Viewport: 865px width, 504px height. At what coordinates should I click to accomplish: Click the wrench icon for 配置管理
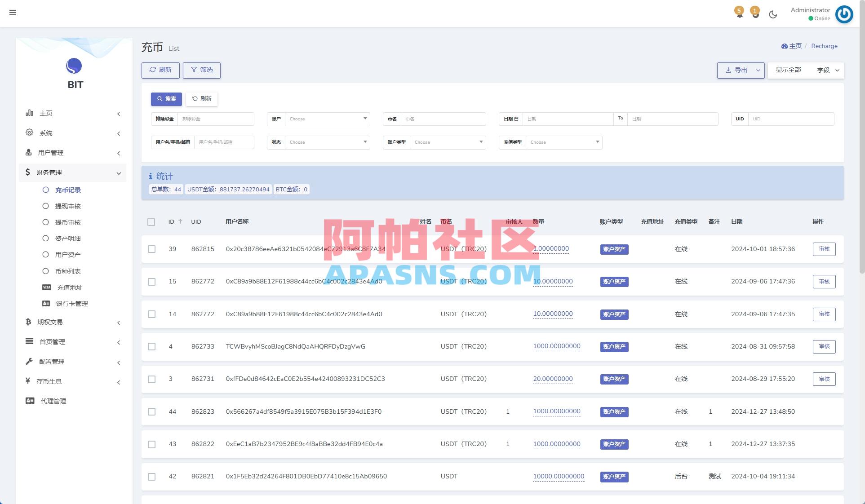pyautogui.click(x=28, y=361)
